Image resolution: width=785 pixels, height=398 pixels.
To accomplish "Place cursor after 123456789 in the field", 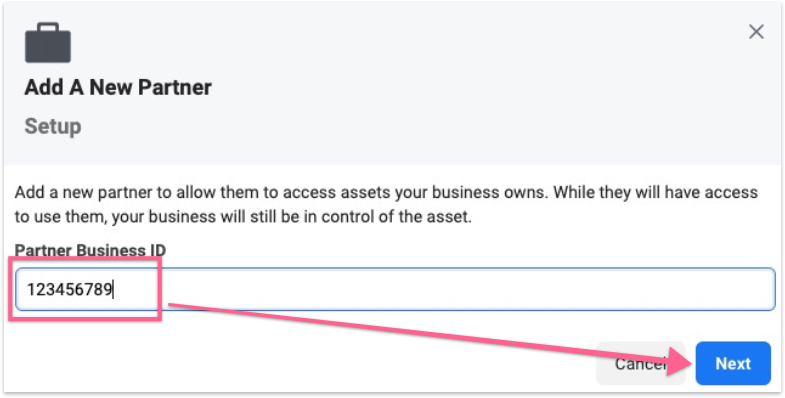I will (x=113, y=289).
